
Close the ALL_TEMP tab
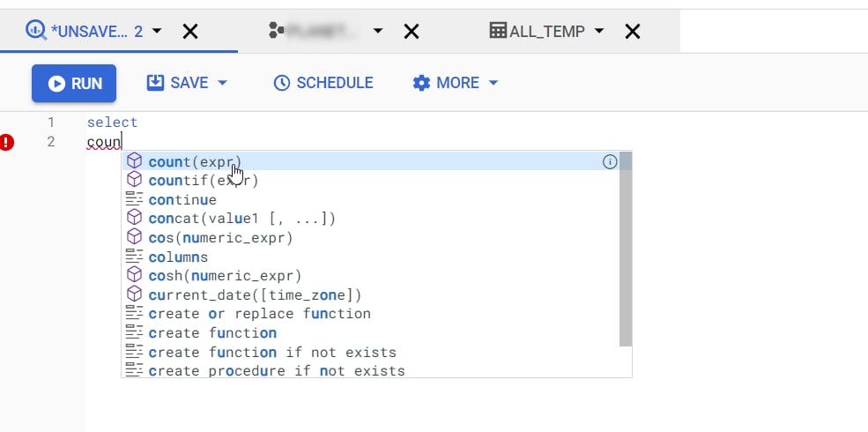pos(632,32)
